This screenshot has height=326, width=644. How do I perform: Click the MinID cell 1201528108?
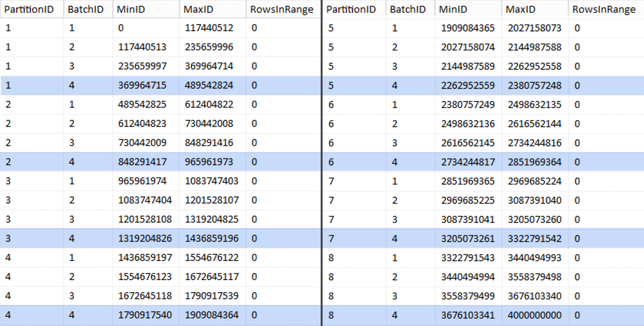146,220
